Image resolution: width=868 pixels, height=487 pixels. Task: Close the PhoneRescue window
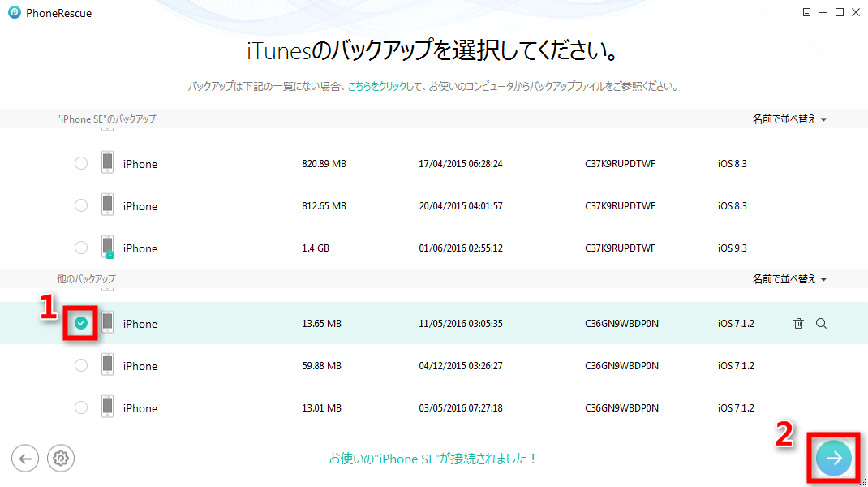tap(856, 12)
